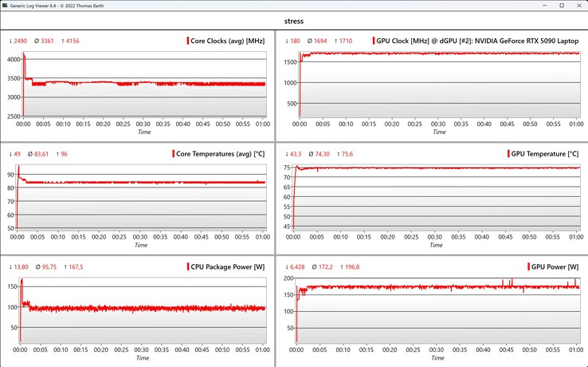Click the red legend marker for Core Clocks (avg)
Screen dimensions: 588x367
click(x=187, y=41)
